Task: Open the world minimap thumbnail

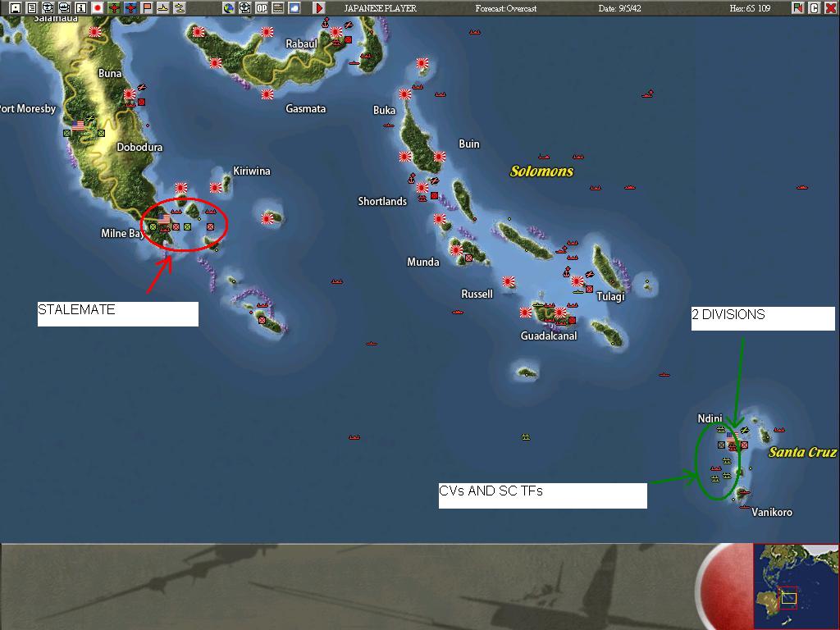Action: coord(796,586)
